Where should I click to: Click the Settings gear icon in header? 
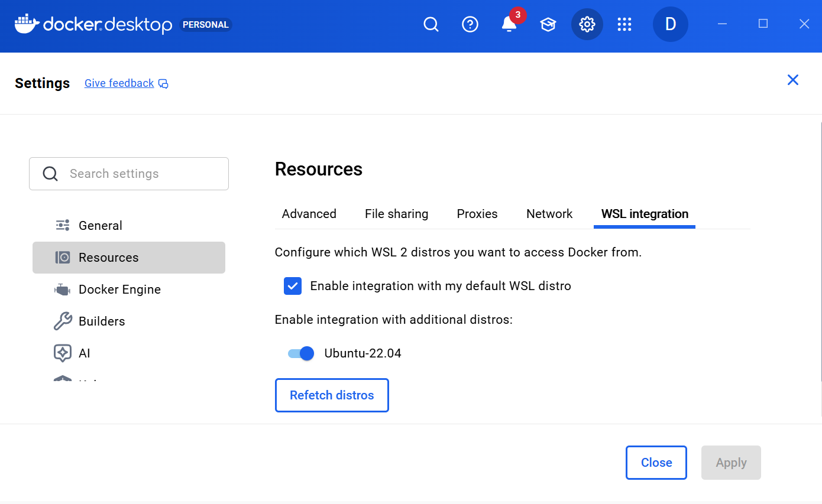587,24
